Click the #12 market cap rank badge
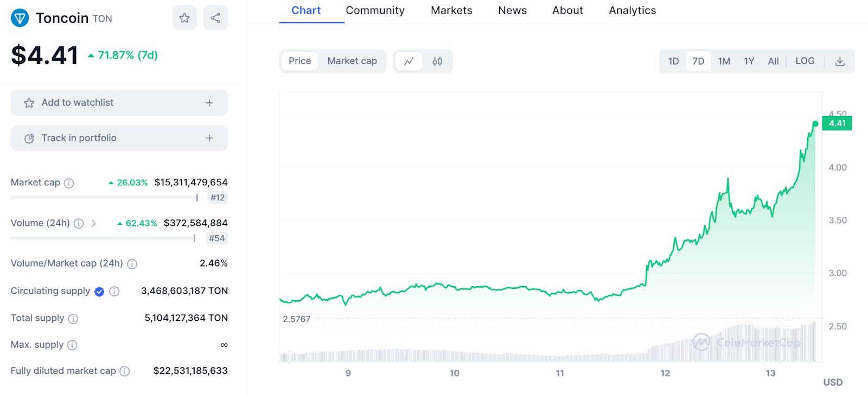The image size is (868, 395). [218, 198]
